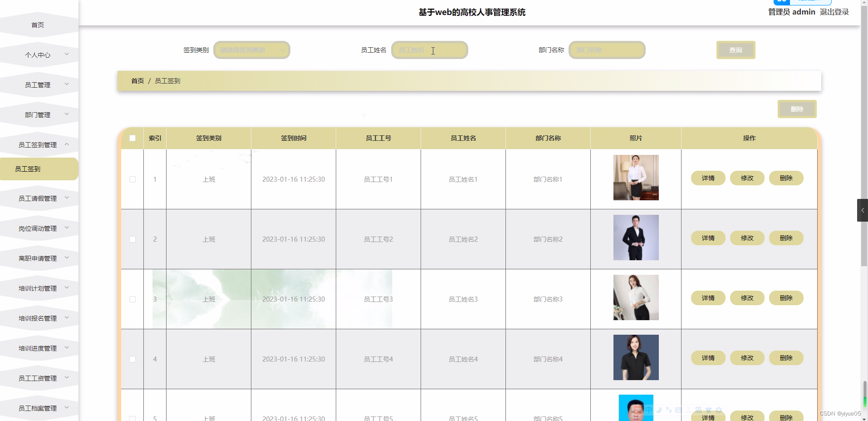This screenshot has width=868, height=421.
Task: Click the 查询 search button
Action: 736,50
